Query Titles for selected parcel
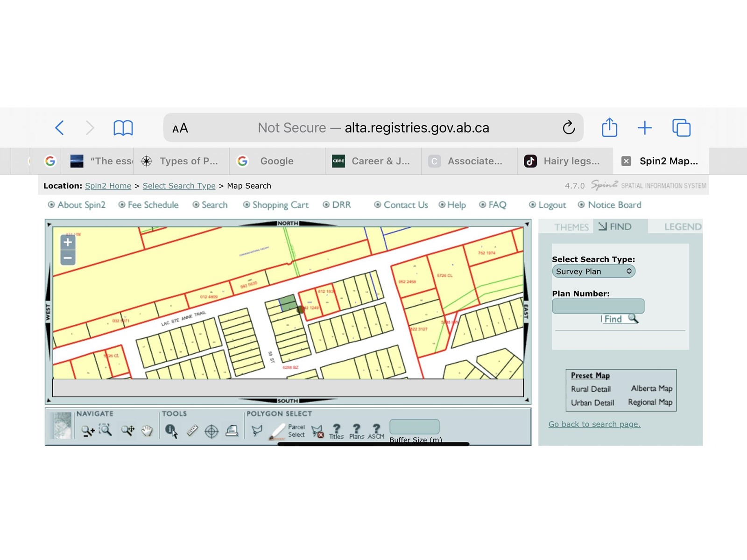 click(x=336, y=431)
